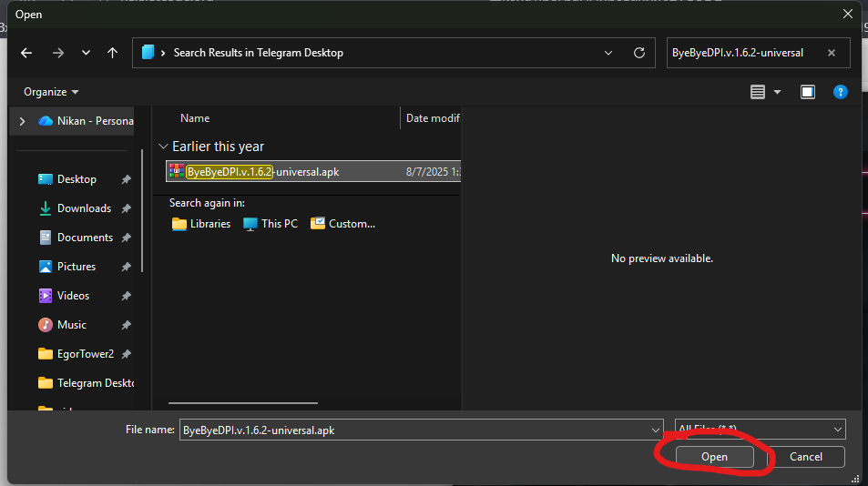This screenshot has height=486, width=868.
Task: Click the folder icon in address bar
Action: (x=148, y=53)
